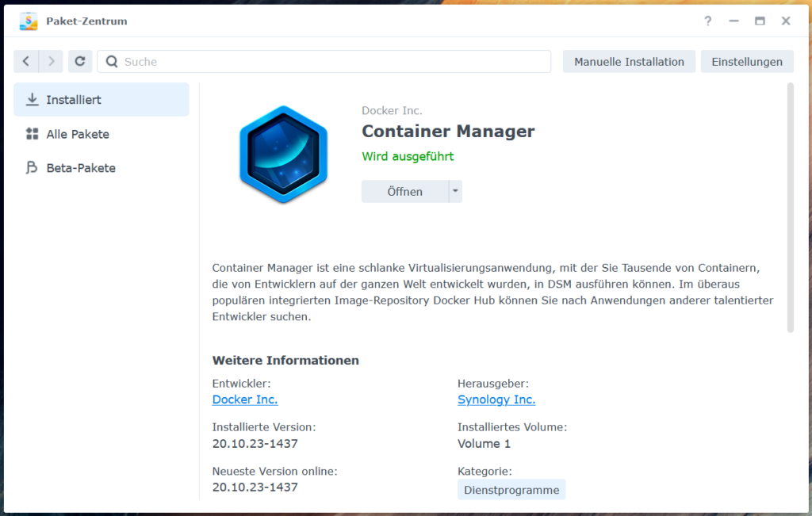The width and height of the screenshot is (812, 516).
Task: Click the search magnifier icon
Action: click(x=111, y=62)
